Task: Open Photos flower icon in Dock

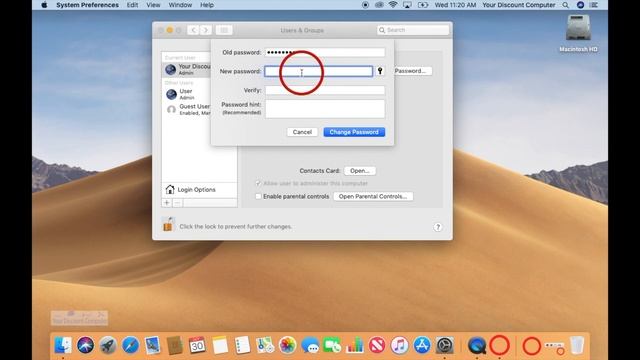Action: [x=287, y=345]
